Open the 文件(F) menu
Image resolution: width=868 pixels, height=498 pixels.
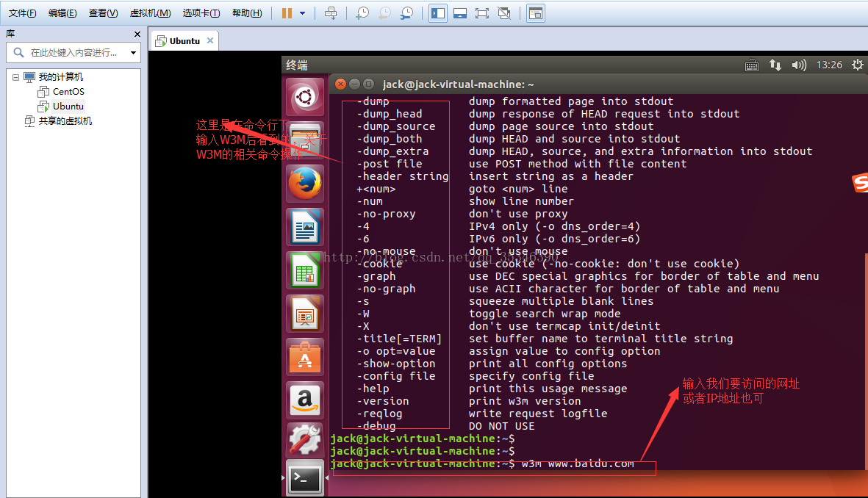[23, 13]
